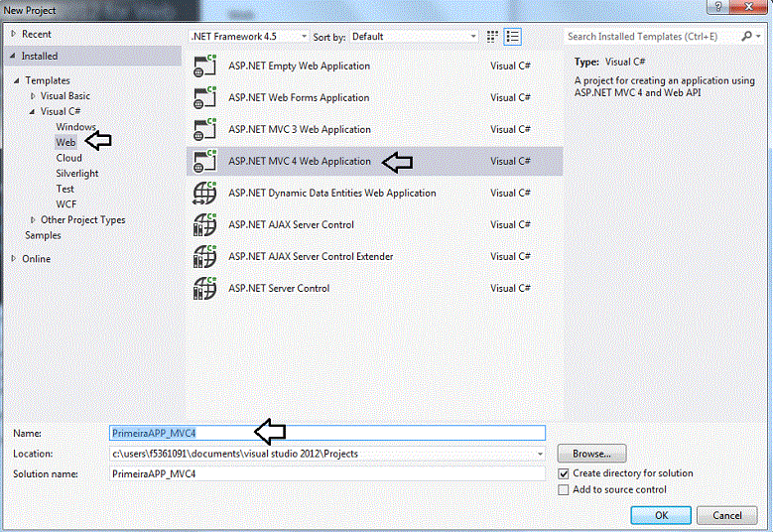Image resolution: width=773 pixels, height=532 pixels.
Task: Select the Windows template category
Action: tap(76, 127)
